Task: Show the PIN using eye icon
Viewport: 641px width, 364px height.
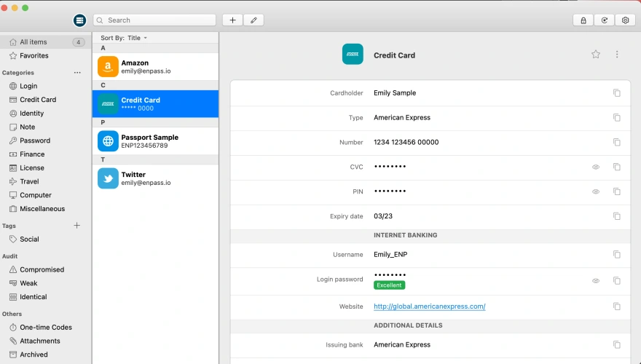Action: 596,192
